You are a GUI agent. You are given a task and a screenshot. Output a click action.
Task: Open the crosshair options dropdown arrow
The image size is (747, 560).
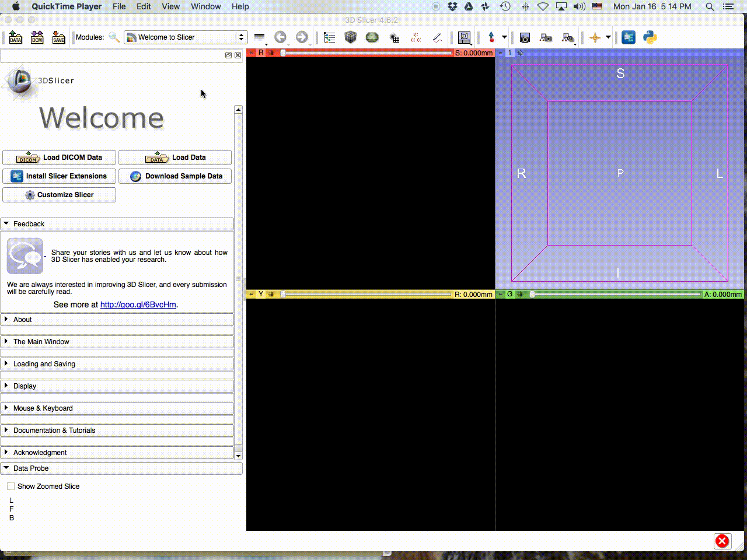pos(608,37)
